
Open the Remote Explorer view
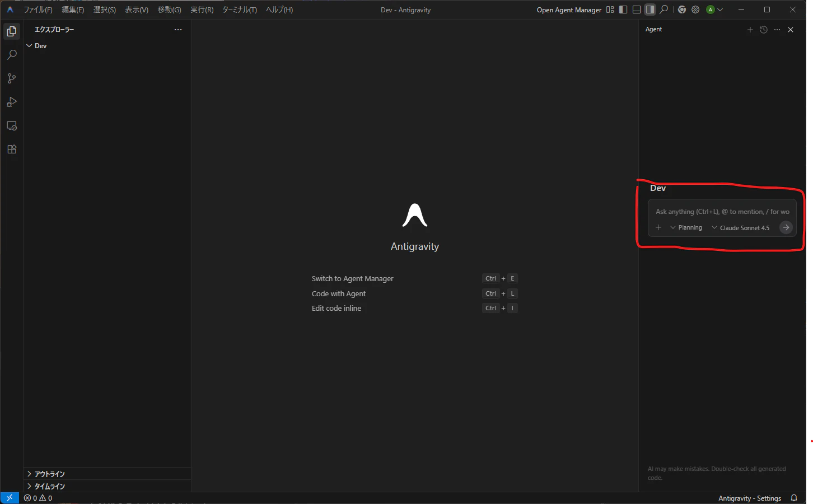coord(12,126)
